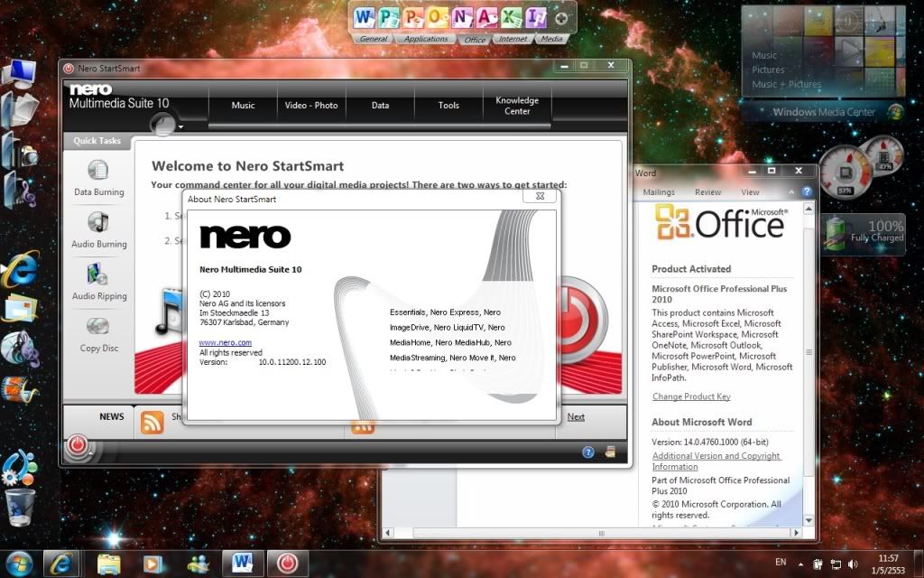Open the Movie Maker film icon on the sidebar

point(19,389)
